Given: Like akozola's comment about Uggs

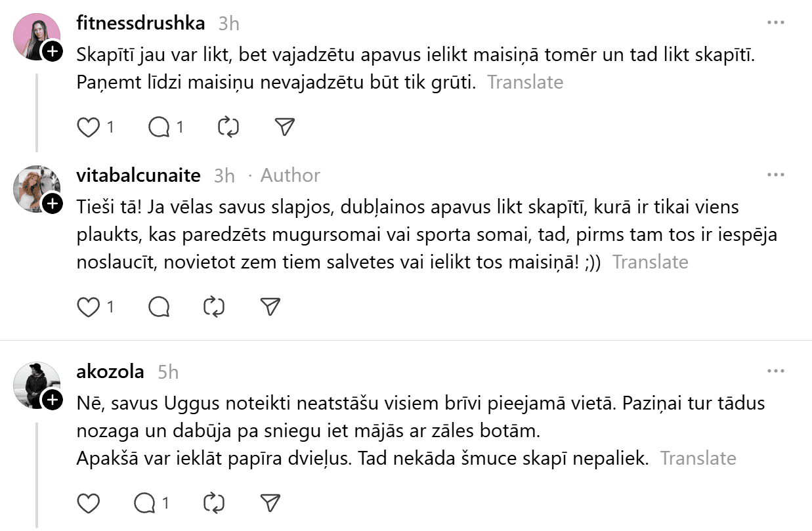Looking at the screenshot, I should 88,503.
